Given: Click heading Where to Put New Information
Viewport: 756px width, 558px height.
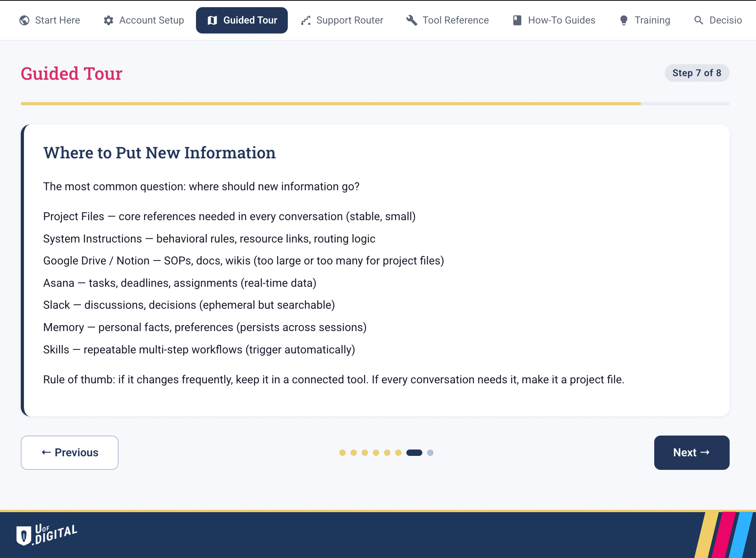Looking at the screenshot, I should (x=160, y=153).
